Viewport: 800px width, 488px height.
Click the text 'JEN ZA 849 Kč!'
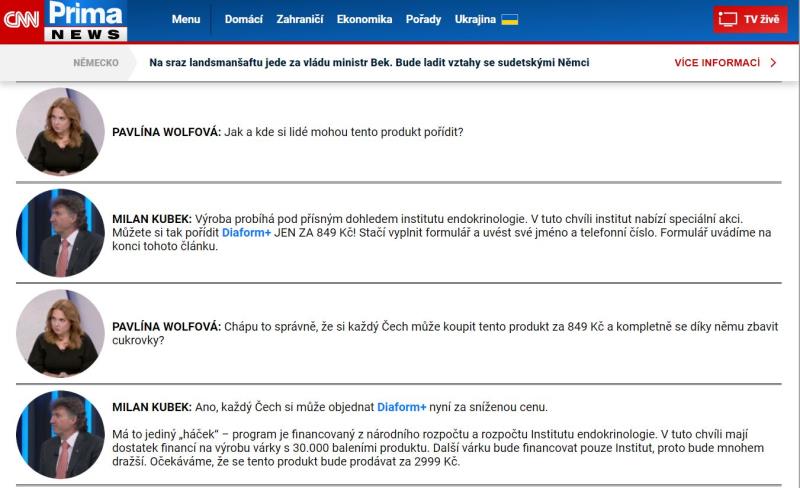pos(315,232)
